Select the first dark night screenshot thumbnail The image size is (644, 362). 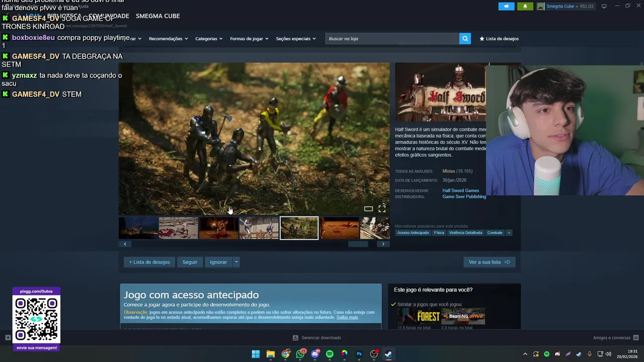[138, 228]
